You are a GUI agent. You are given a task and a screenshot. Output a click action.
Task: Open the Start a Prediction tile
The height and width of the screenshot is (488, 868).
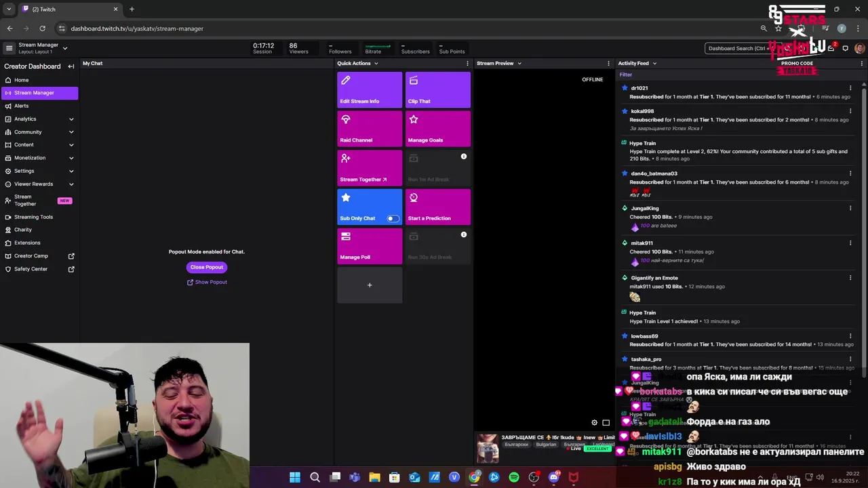[x=437, y=207]
